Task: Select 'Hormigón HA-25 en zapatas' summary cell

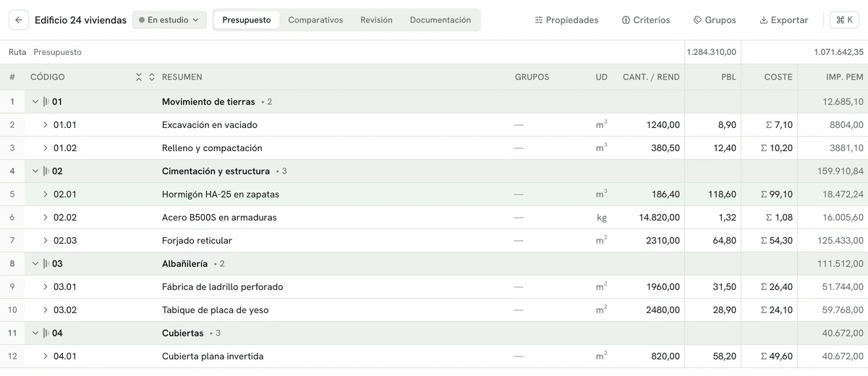Action: coord(221,195)
